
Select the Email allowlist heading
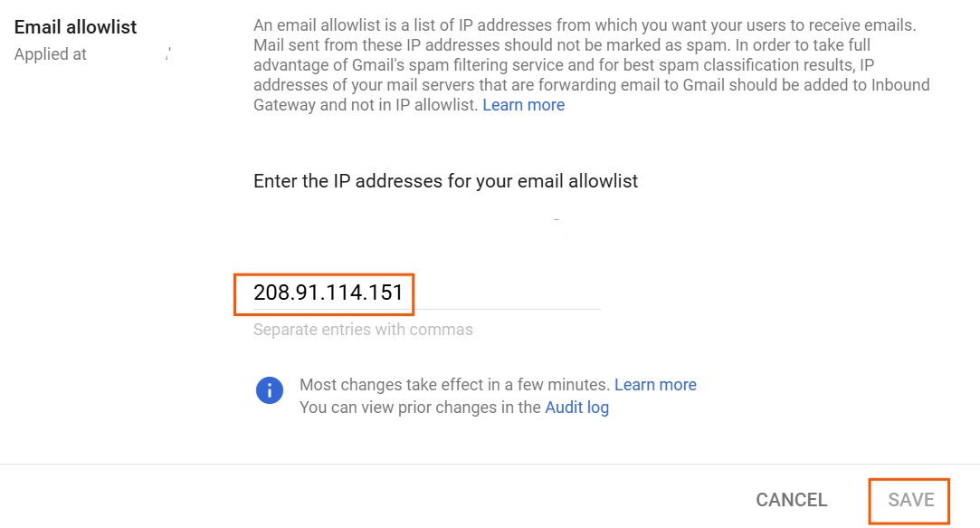click(x=76, y=27)
